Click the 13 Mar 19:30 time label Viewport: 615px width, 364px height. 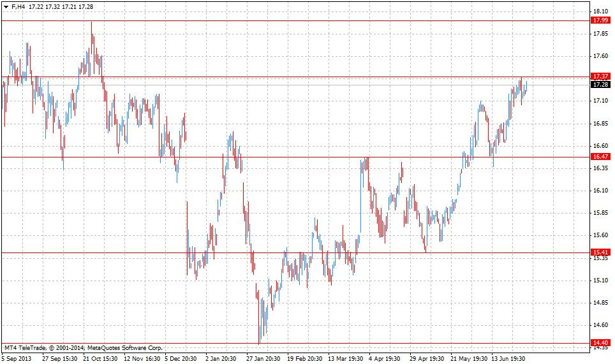click(x=346, y=358)
